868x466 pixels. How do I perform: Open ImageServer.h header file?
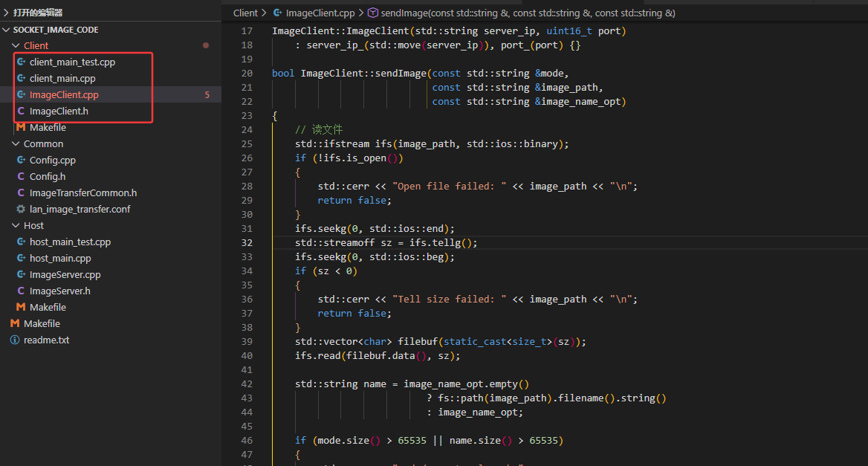[x=59, y=291]
